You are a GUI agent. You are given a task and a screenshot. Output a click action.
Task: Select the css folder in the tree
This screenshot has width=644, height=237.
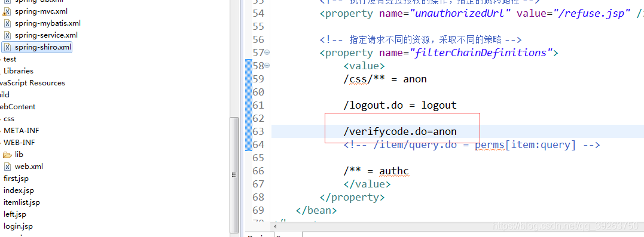pos(8,119)
